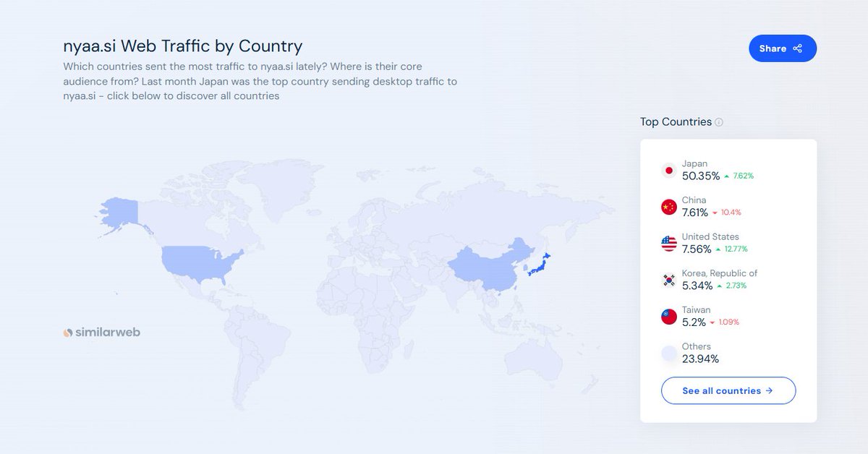Click the Others circle swatch
This screenshot has height=454, width=868.
pyautogui.click(x=669, y=354)
